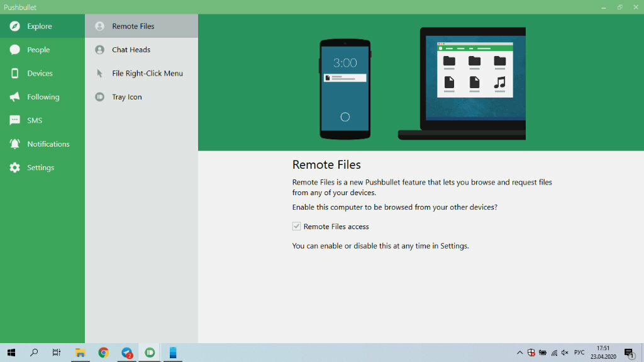Click the Remote Files avatar icon

pyautogui.click(x=99, y=26)
